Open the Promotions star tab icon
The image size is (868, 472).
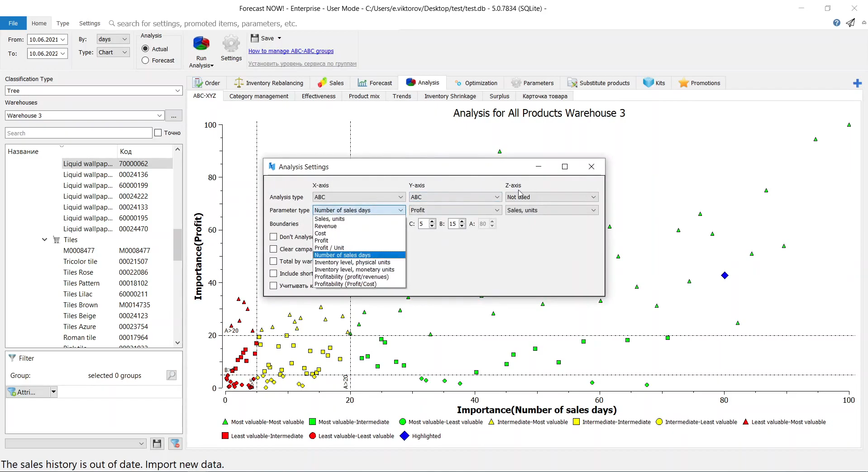point(683,83)
